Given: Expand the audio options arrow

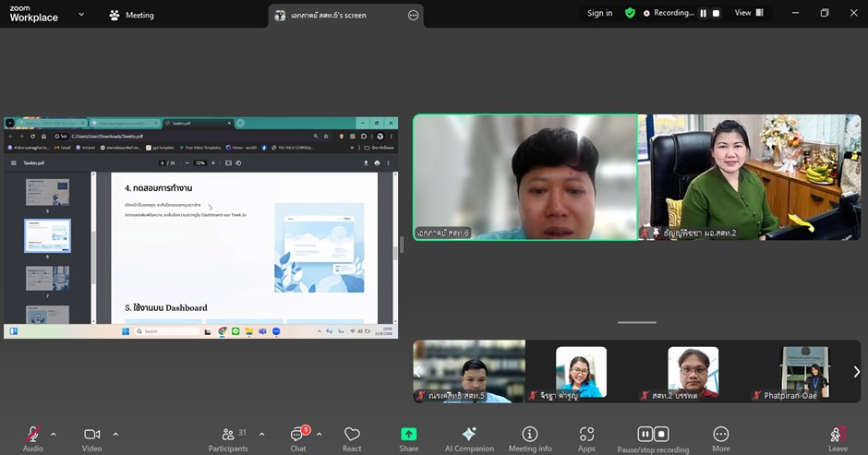Looking at the screenshot, I should click(x=53, y=434).
